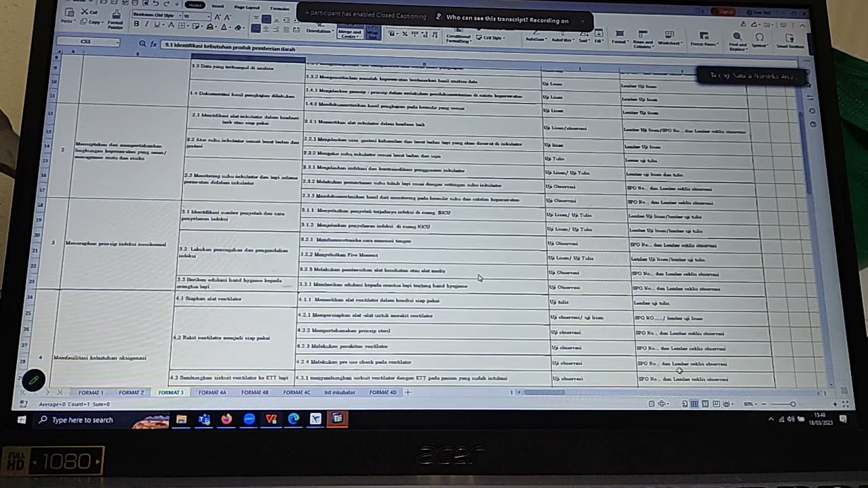
Task: Switch to the Insert ribbon tab
Action: (218, 5)
